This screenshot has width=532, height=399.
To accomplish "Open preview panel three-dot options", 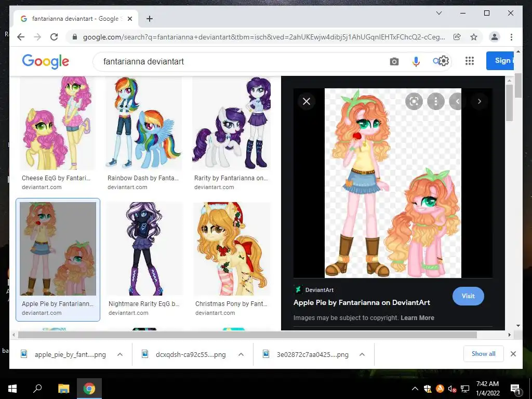I will (x=436, y=101).
